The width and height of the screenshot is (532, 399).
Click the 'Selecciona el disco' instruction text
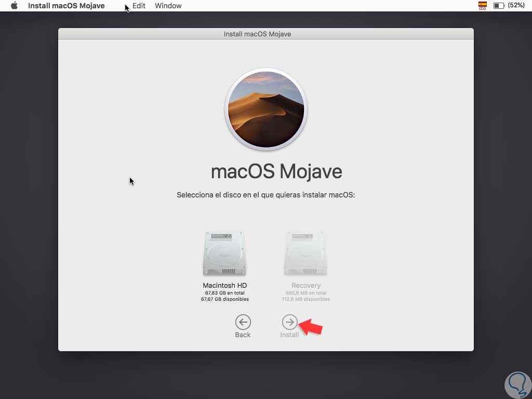pos(265,195)
